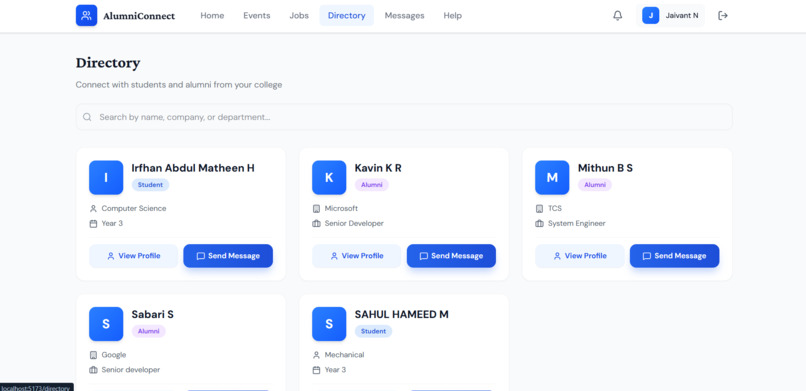Click the AlumniConnect logo icon
806x391 pixels.
coord(86,15)
